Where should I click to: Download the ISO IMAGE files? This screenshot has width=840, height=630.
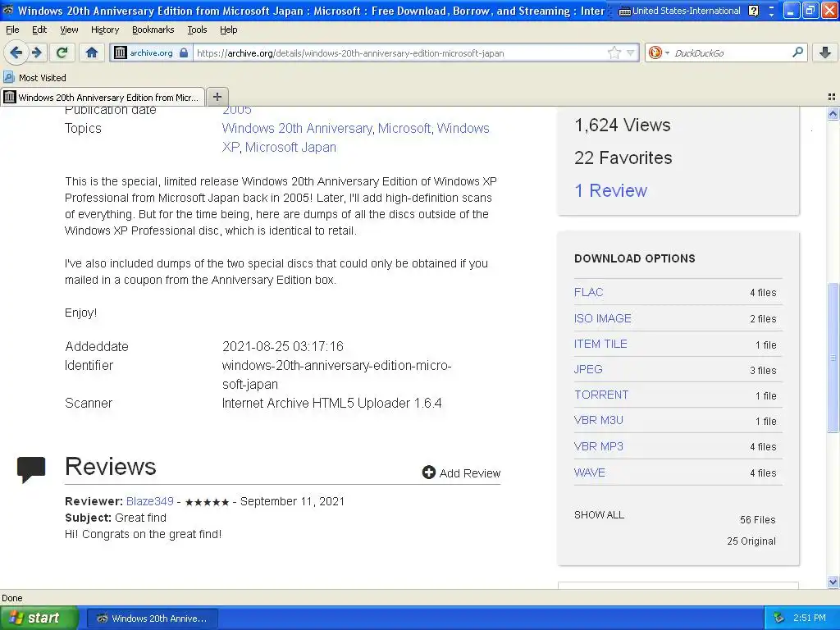point(603,318)
